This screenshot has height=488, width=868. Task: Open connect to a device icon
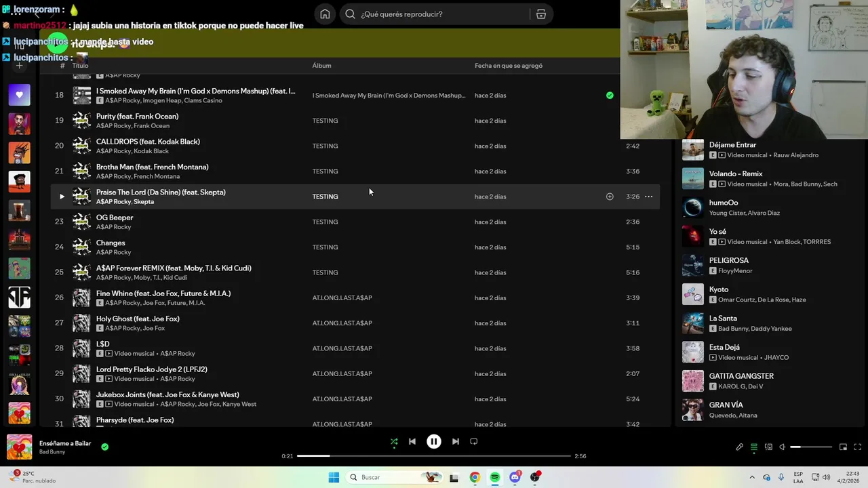point(768,447)
